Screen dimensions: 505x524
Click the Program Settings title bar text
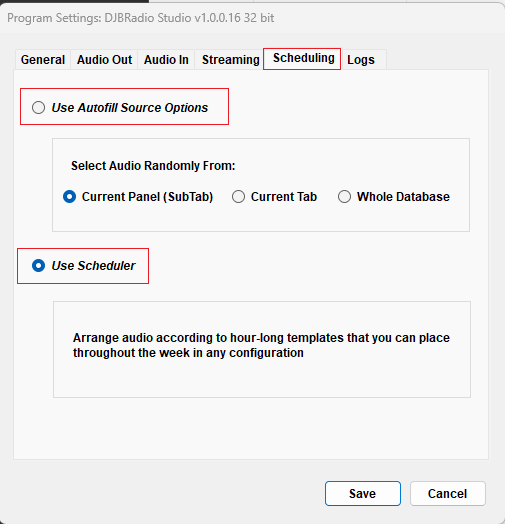coord(140,18)
